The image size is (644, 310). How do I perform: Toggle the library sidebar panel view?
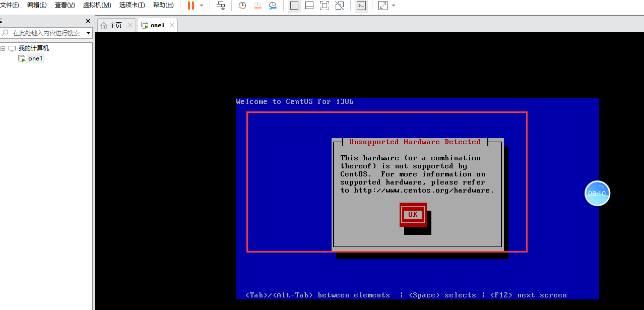pyautogui.click(x=294, y=6)
